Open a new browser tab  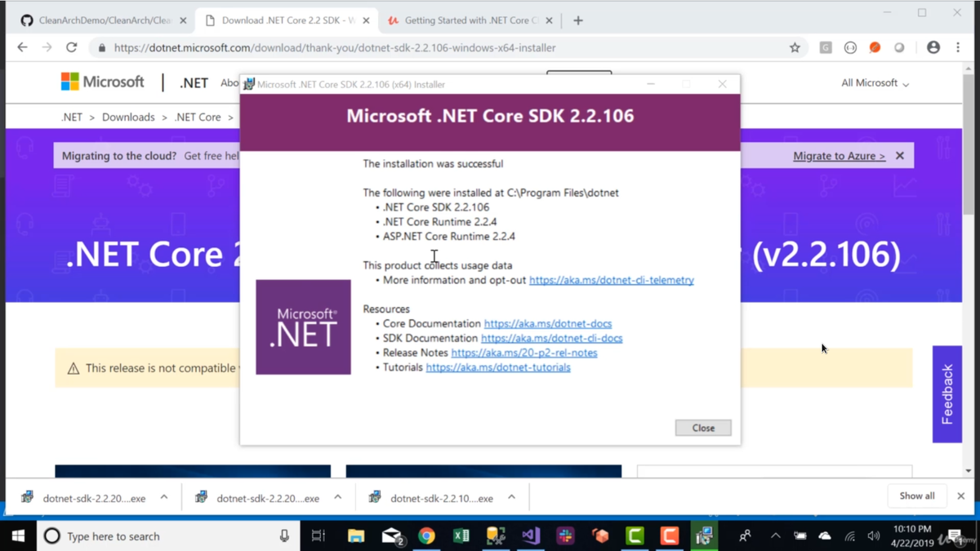click(578, 20)
